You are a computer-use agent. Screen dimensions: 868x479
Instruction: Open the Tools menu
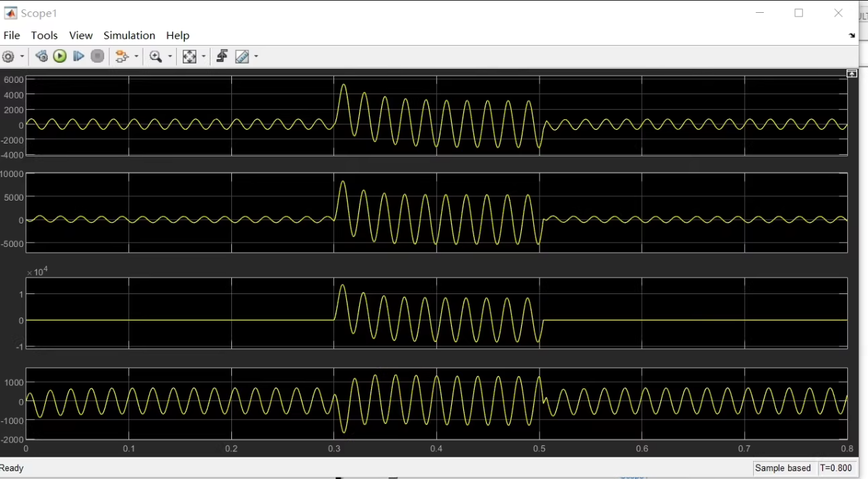point(44,35)
